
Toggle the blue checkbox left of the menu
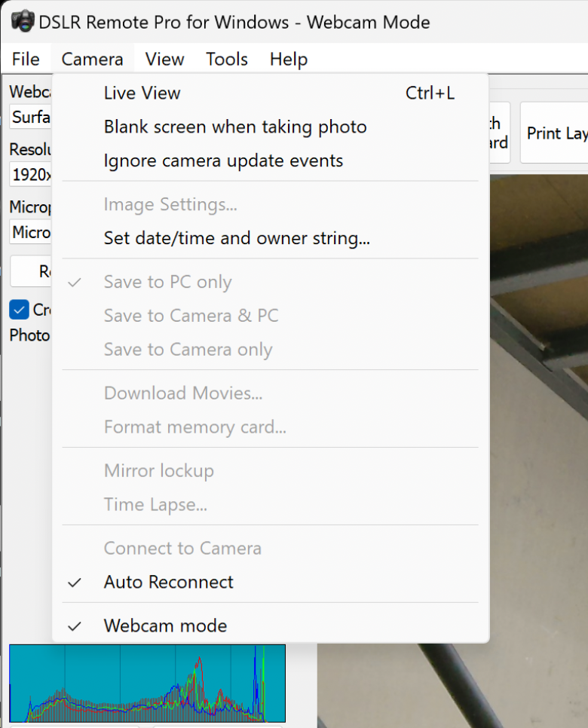[19, 310]
